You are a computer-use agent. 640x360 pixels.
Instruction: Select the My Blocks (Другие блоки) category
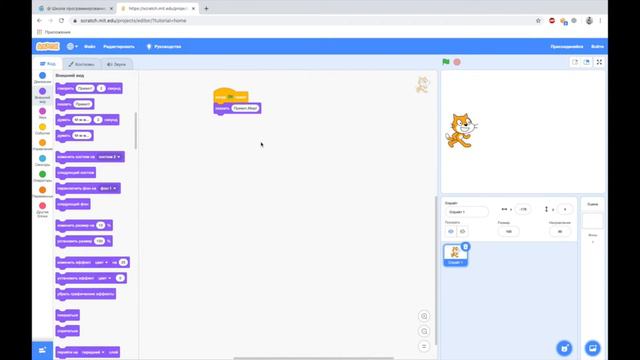[x=42, y=210]
